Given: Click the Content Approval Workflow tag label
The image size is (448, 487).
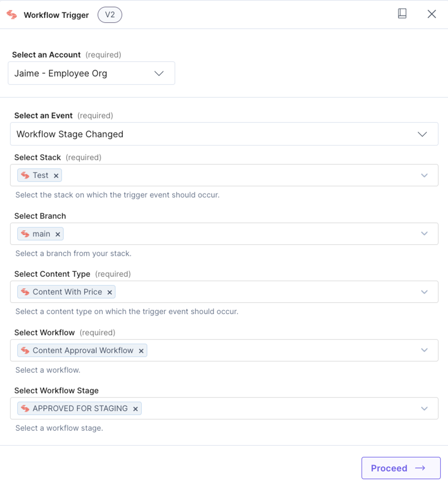Looking at the screenshot, I should point(83,350).
